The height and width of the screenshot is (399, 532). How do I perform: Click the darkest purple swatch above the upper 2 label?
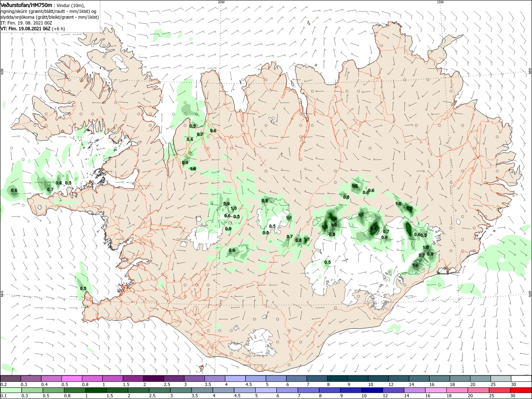pos(153,379)
